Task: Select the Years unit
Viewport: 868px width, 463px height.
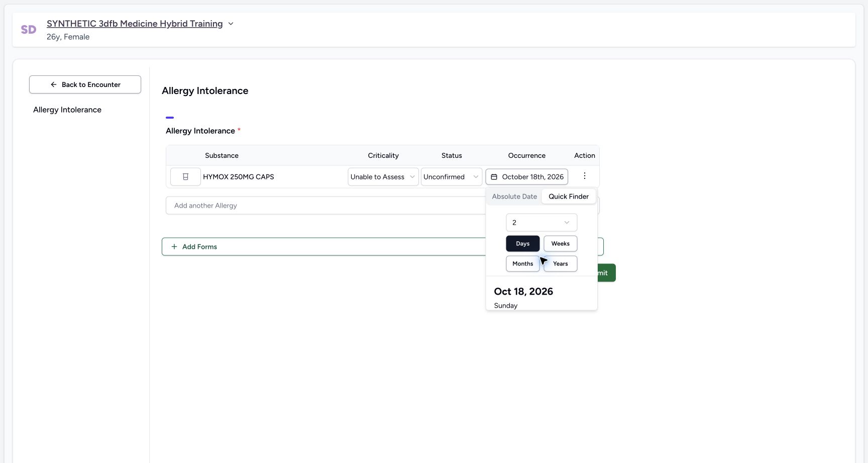Action: [x=560, y=264]
